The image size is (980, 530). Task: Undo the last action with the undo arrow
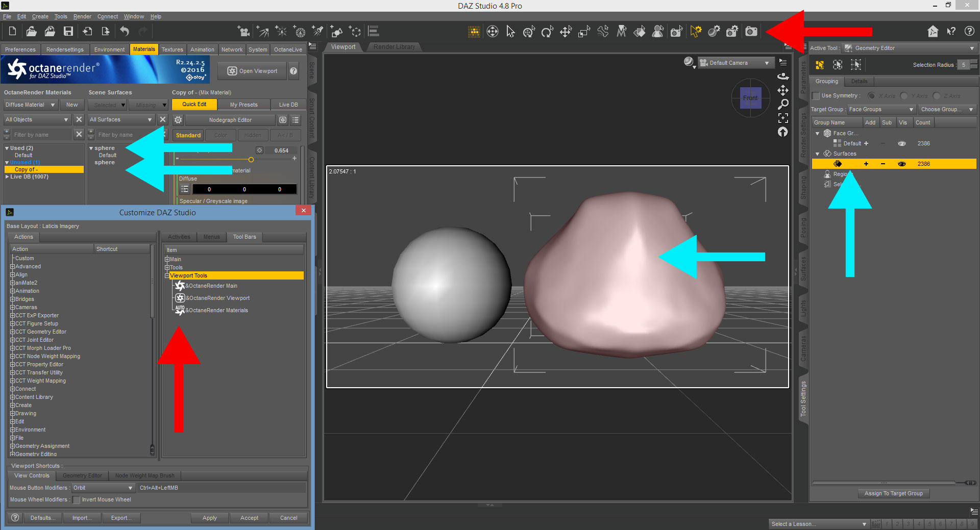coord(125,31)
